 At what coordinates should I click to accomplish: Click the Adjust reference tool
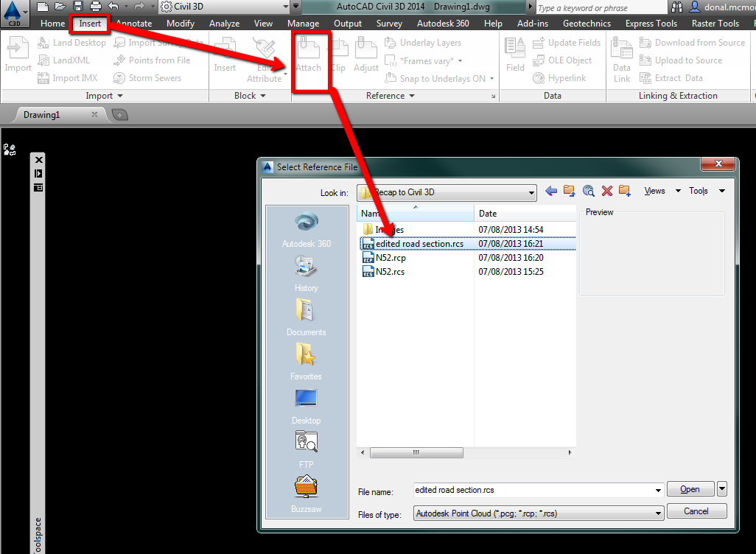366,55
